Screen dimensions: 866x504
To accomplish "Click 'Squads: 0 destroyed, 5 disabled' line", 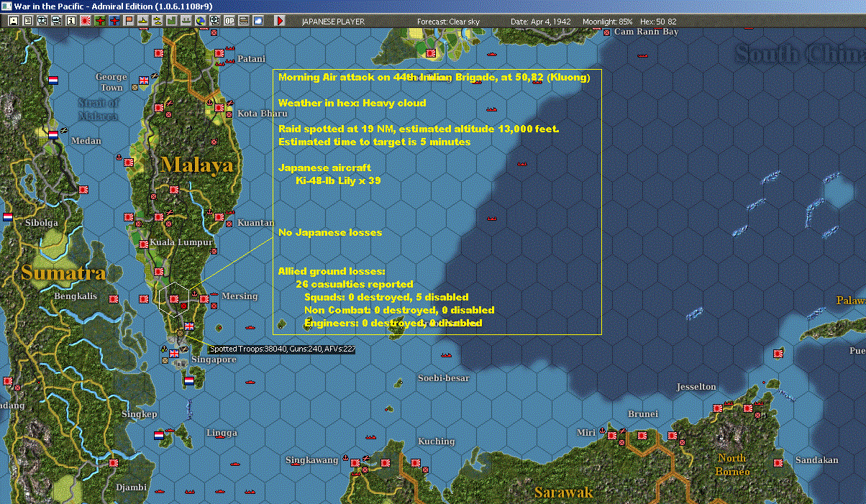I will pyautogui.click(x=386, y=297).
